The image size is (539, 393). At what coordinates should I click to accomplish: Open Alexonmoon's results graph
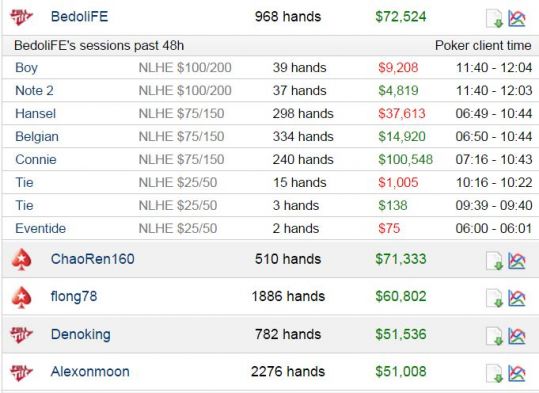click(x=517, y=373)
